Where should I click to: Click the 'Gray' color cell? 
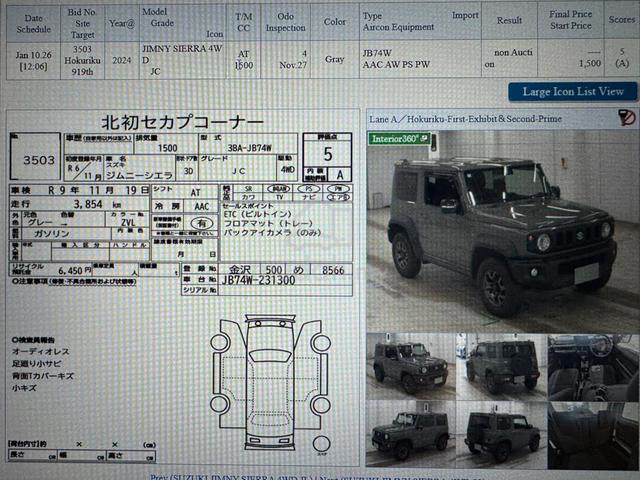tap(335, 59)
